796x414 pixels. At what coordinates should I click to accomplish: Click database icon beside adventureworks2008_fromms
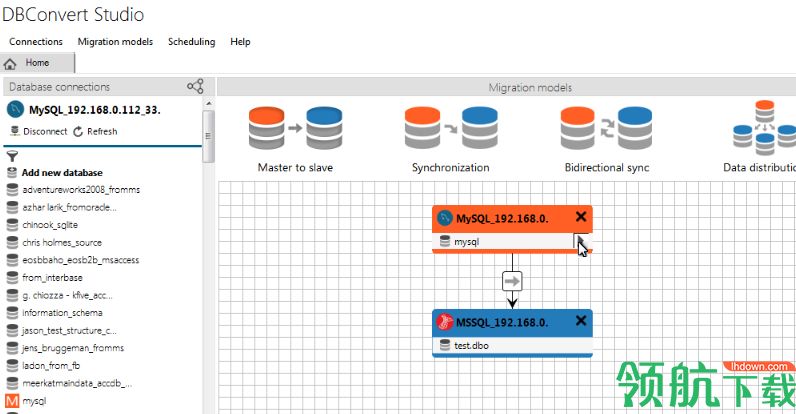(x=12, y=190)
